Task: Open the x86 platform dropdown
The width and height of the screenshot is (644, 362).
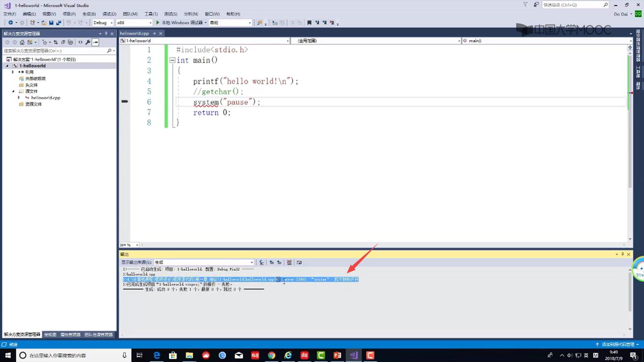Action: 134,23
